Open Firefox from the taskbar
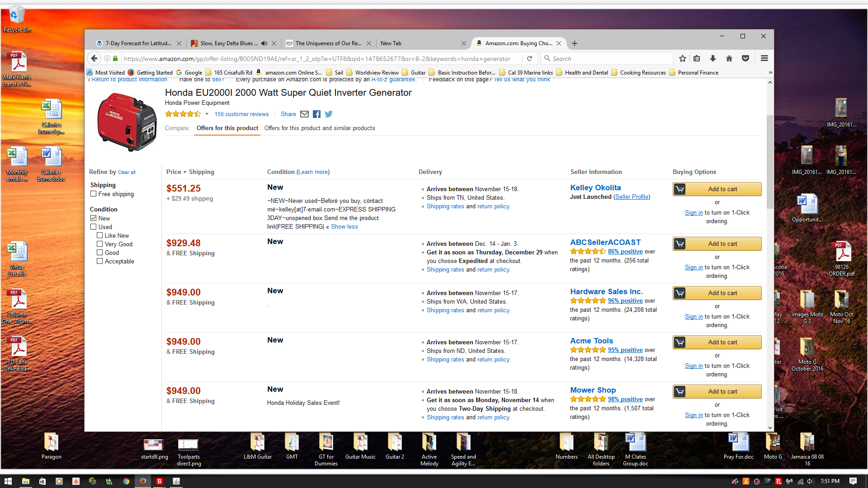 [143, 481]
